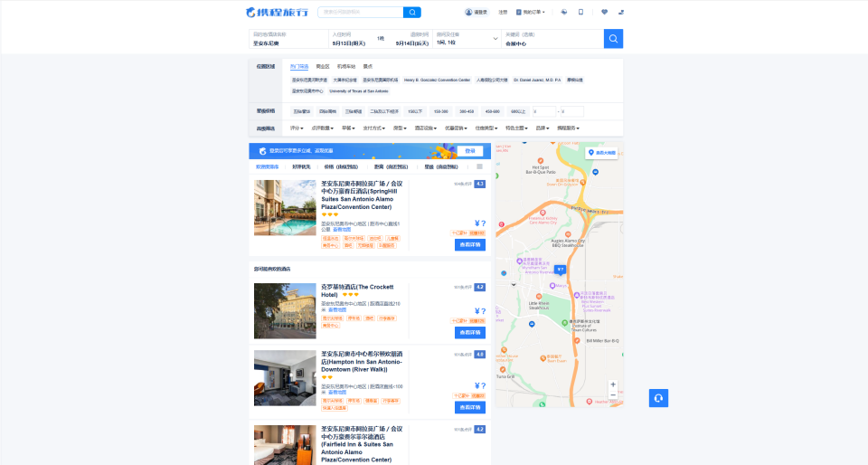This screenshot has width=868, height=465.
Task: Open the floating headset support button
Action: point(658,398)
